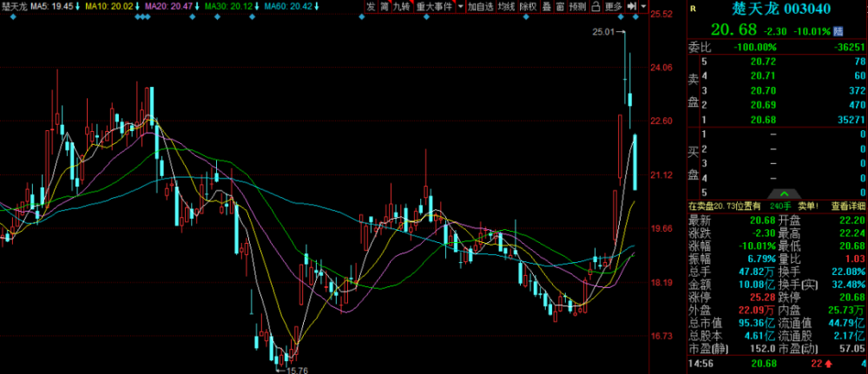Open the 更多 menu
This screenshot has height=374, width=868.
tap(614, 6)
